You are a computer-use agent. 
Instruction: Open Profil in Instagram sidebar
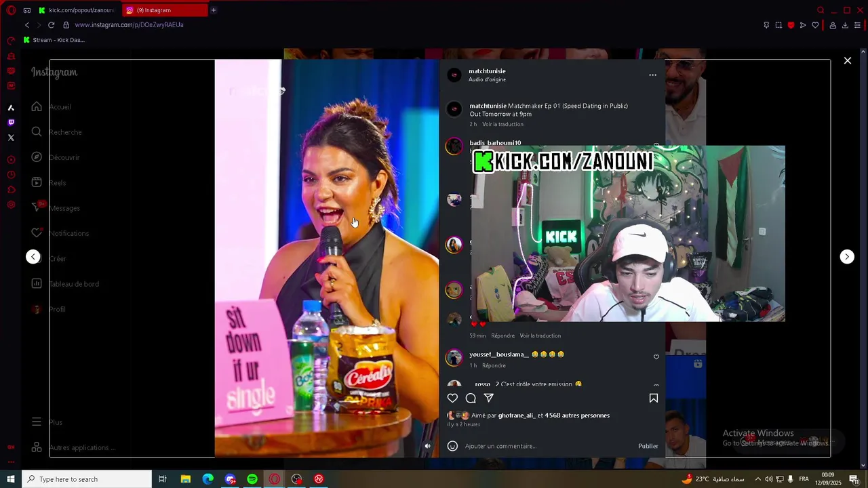[x=49, y=309]
